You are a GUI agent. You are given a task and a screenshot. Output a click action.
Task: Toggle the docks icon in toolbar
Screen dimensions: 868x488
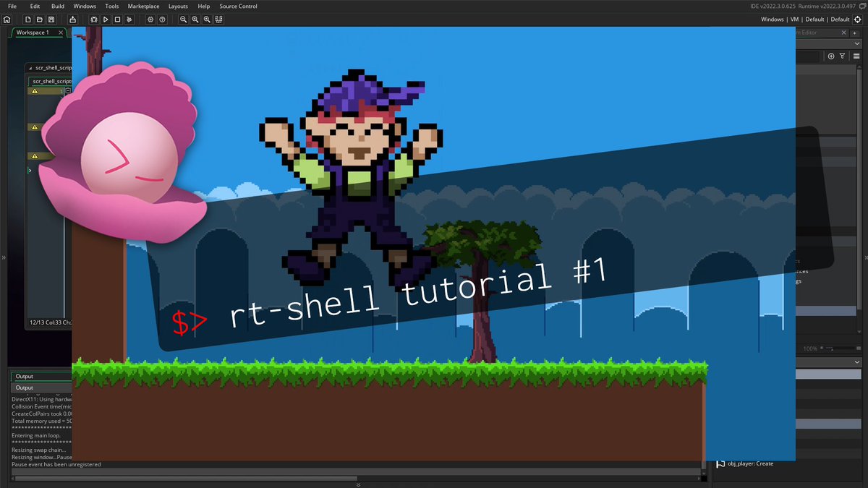pos(218,20)
